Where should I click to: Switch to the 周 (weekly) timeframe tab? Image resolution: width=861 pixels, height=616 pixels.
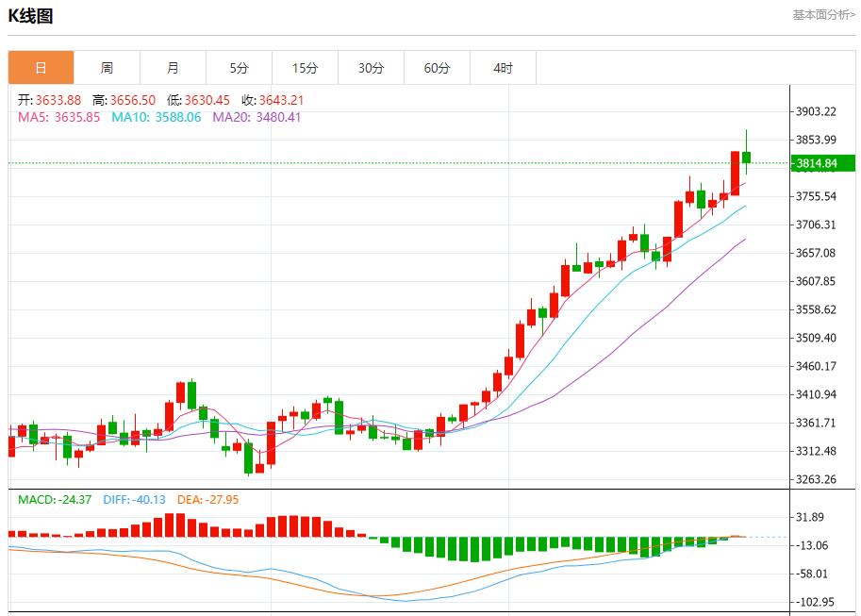pos(107,67)
